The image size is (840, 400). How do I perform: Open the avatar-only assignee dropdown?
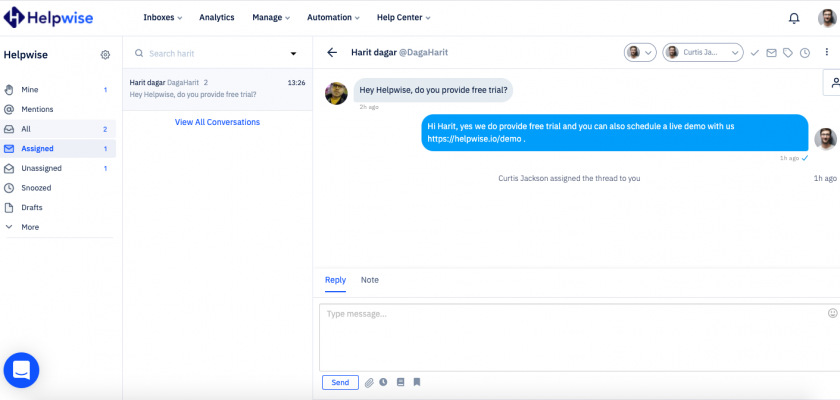[640, 52]
